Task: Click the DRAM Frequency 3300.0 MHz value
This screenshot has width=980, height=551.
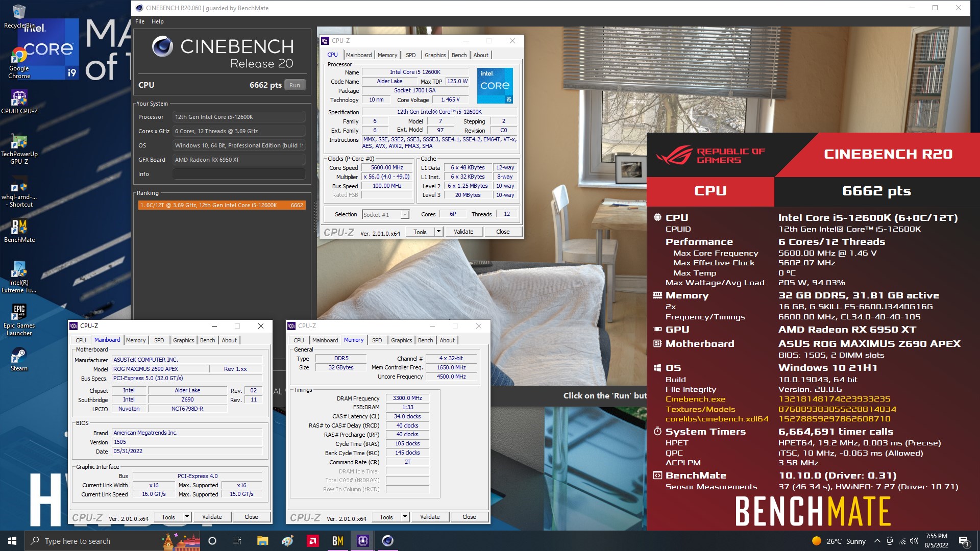Action: pos(407,398)
